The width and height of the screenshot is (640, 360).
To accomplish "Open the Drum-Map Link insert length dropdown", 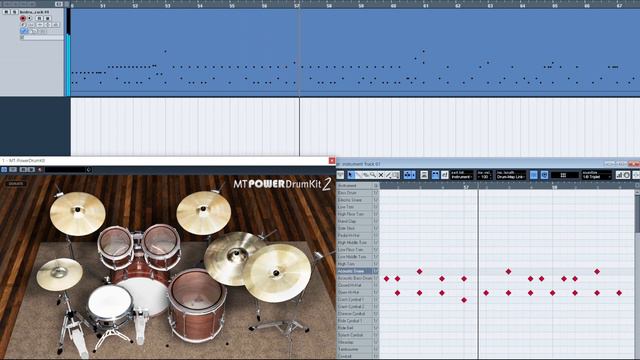I will pos(511,175).
